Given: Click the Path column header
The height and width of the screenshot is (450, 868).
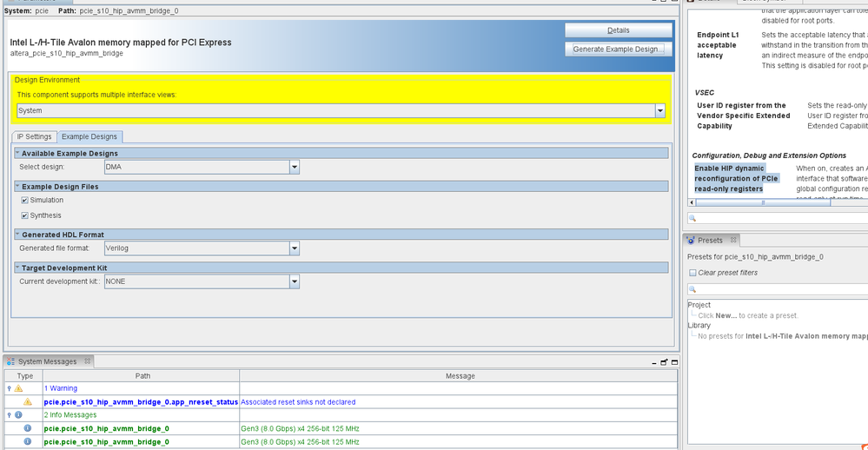Looking at the screenshot, I should (142, 376).
